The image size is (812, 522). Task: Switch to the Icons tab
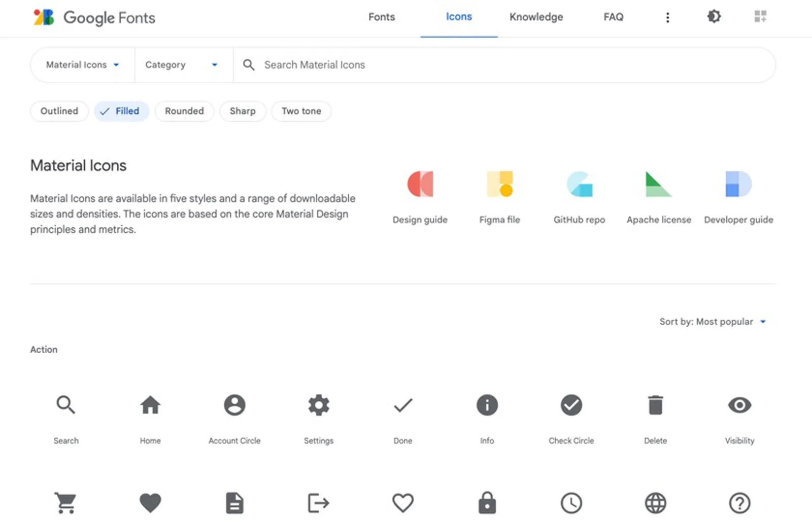(459, 17)
